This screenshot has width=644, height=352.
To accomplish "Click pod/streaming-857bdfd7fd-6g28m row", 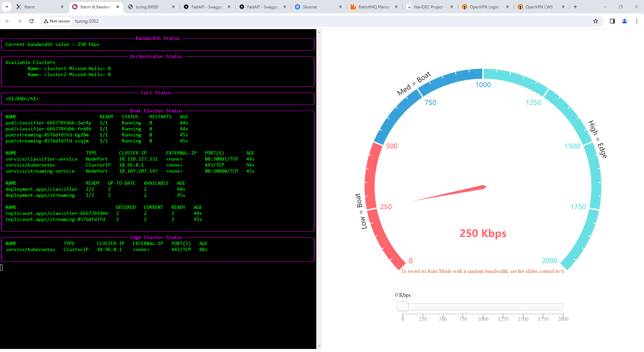I will click(x=97, y=135).
